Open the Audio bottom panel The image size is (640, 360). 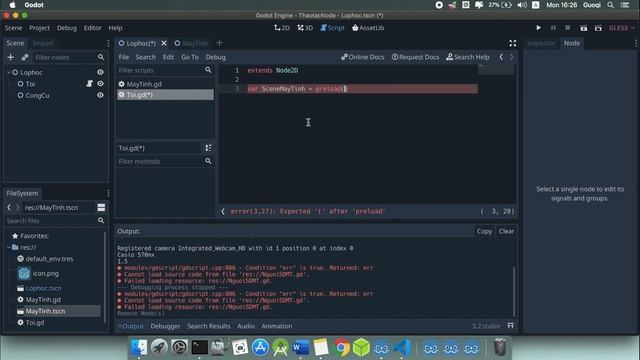(246, 326)
